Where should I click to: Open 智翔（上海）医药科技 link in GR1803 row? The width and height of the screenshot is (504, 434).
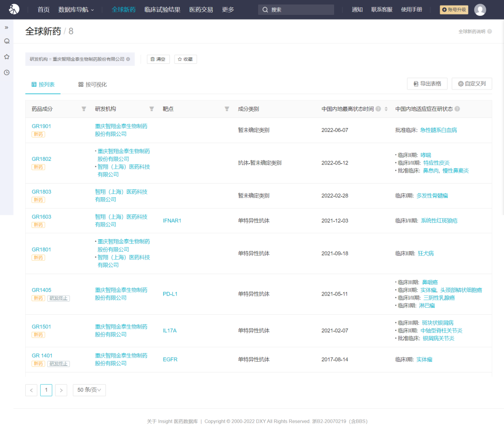tap(121, 195)
